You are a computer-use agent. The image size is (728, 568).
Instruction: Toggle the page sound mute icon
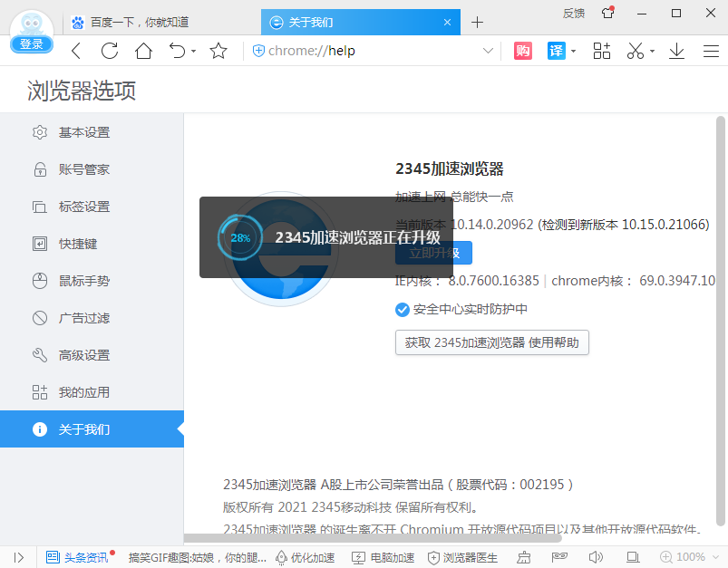click(x=596, y=557)
